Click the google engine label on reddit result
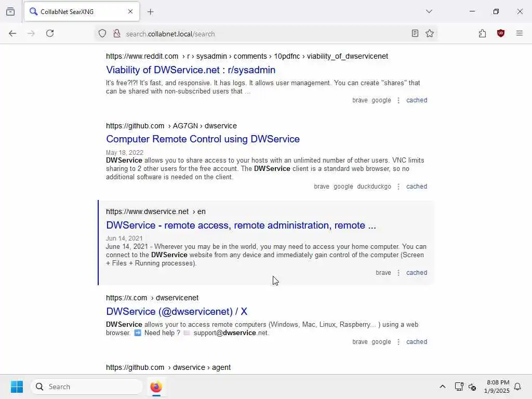Screen dimensions: 532x399 (381, 100)
